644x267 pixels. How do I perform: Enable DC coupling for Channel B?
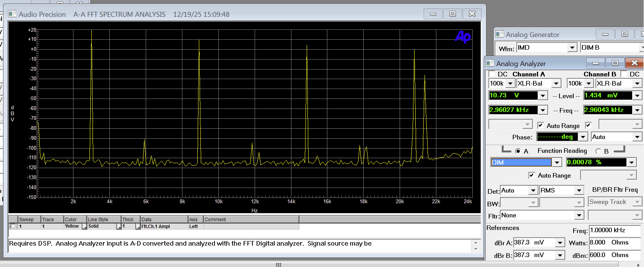point(624,74)
